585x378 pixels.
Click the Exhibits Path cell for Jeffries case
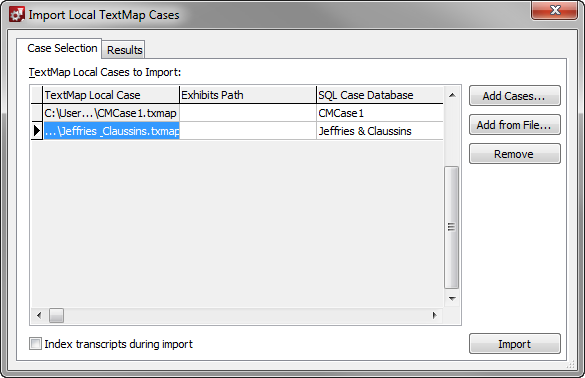[x=248, y=131]
